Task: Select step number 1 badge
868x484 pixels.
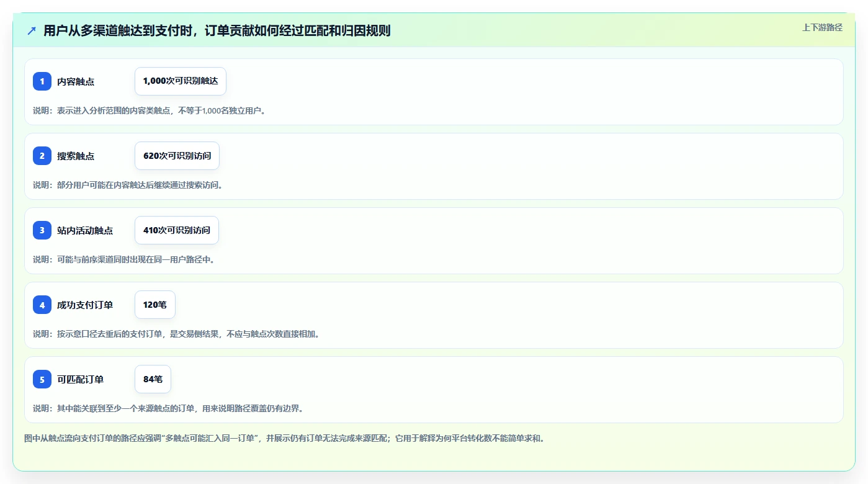Action: tap(42, 81)
